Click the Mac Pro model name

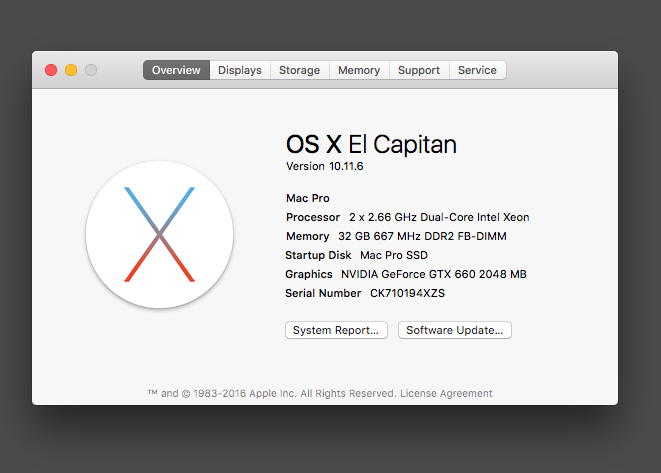(308, 198)
